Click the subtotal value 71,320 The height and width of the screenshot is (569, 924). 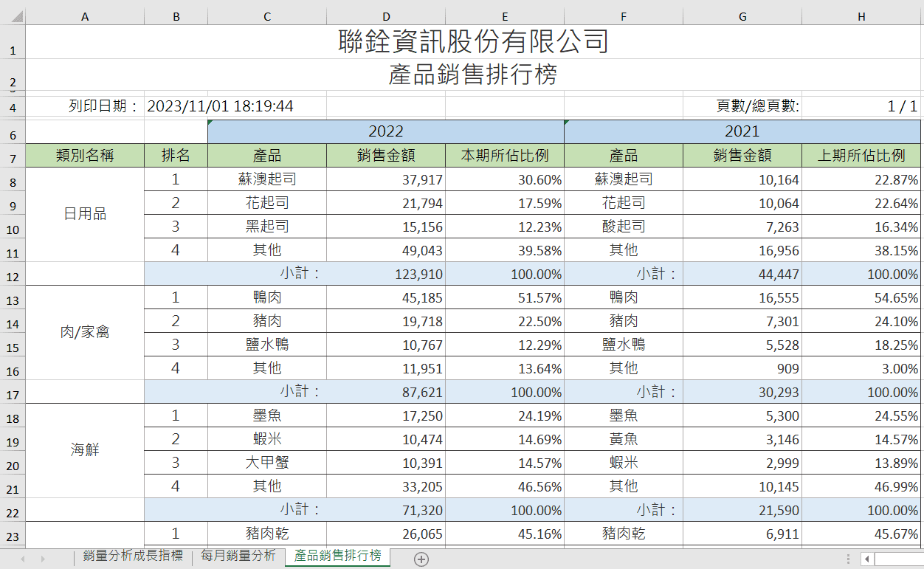point(386,510)
